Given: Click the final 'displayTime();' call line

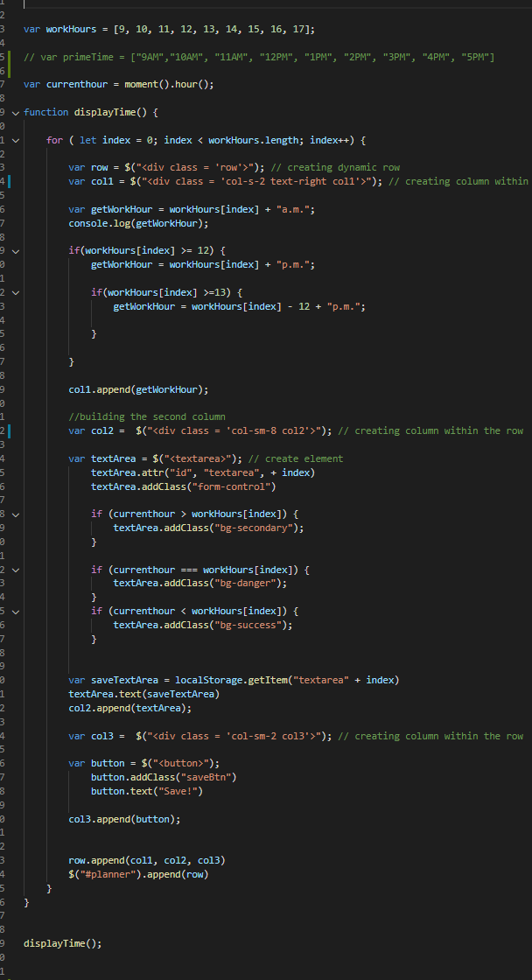Looking at the screenshot, I should click(62, 944).
